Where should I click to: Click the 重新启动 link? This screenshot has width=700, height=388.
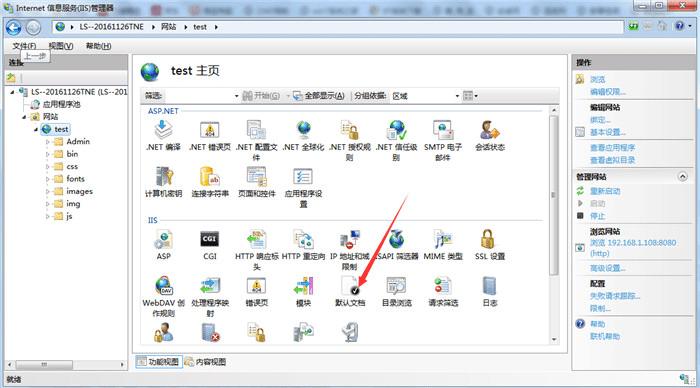tap(605, 191)
